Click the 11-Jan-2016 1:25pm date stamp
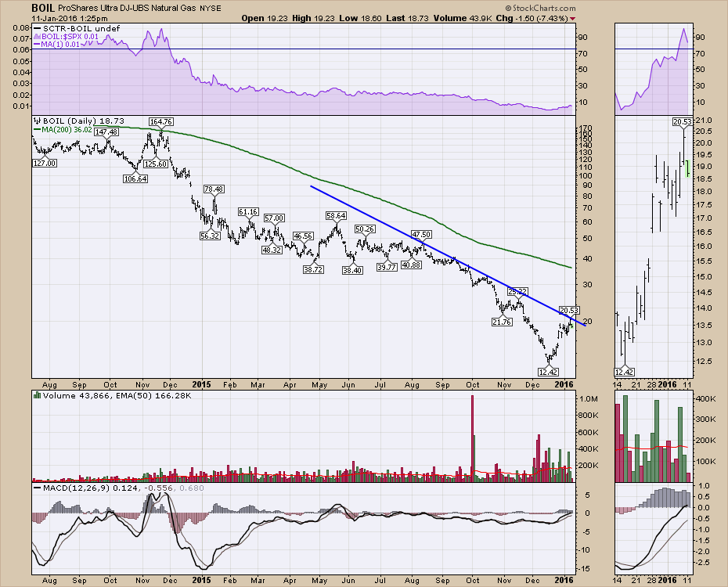This screenshot has height=587, width=728. [70, 19]
